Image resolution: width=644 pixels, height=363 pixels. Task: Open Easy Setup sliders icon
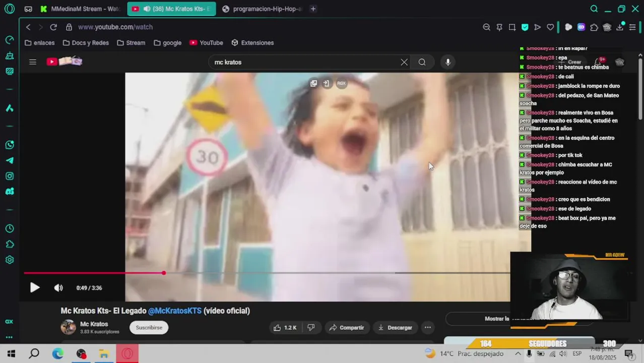(x=632, y=27)
